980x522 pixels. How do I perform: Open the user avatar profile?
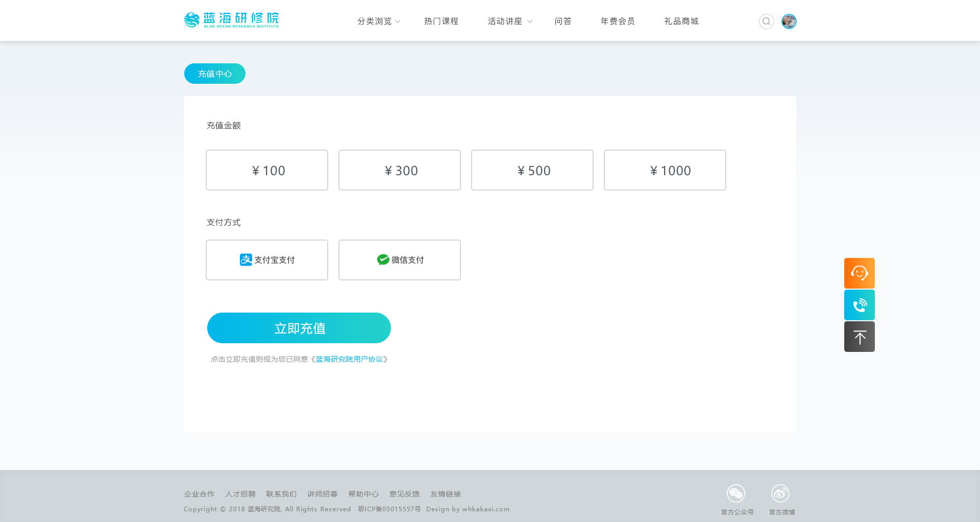point(789,21)
